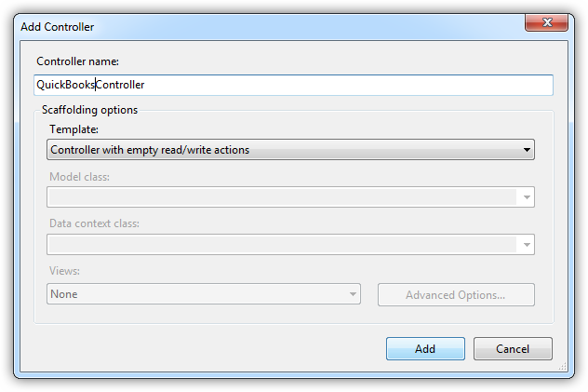Click the "None" value in Views
The width and height of the screenshot is (588, 392).
pos(64,294)
